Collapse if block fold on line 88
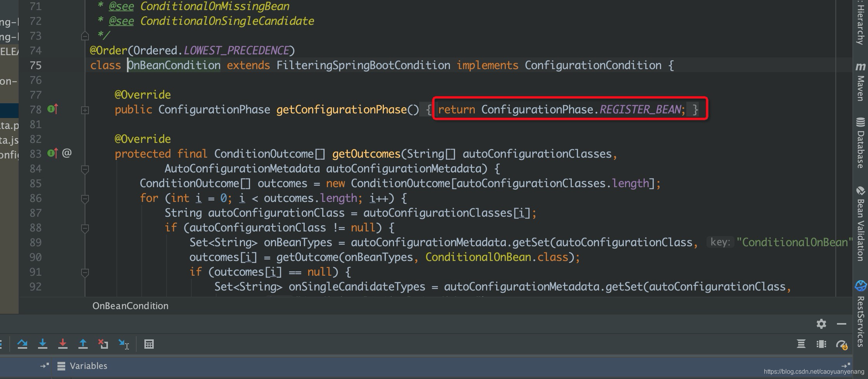 pyautogui.click(x=85, y=228)
